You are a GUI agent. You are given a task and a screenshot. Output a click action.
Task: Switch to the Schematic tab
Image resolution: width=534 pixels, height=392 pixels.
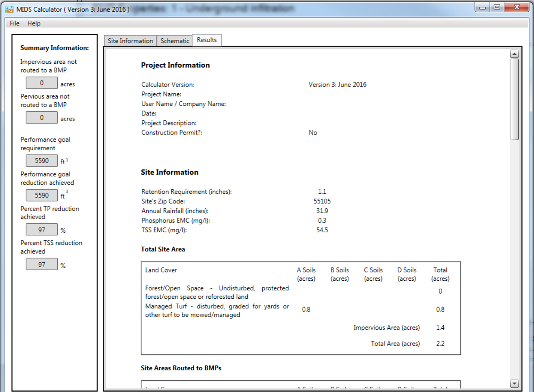click(174, 40)
